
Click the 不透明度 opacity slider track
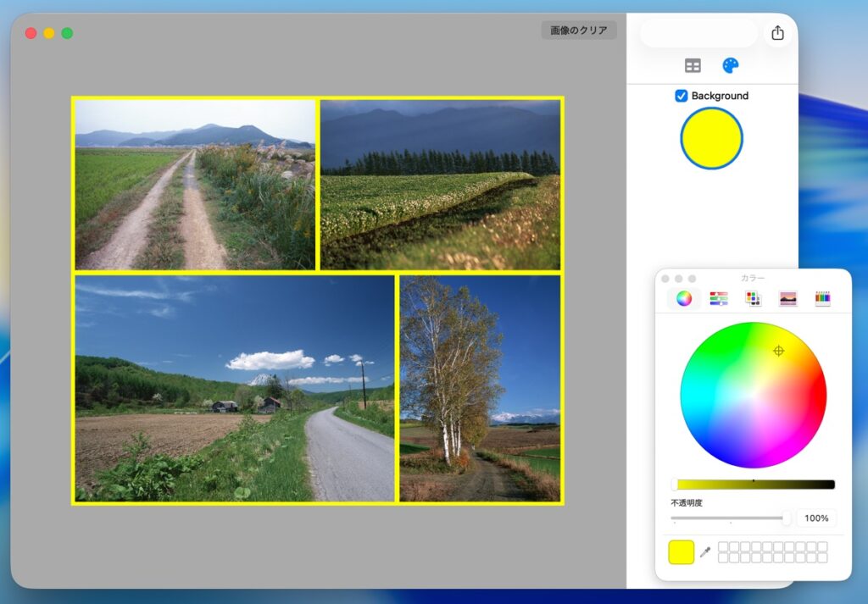(726, 518)
